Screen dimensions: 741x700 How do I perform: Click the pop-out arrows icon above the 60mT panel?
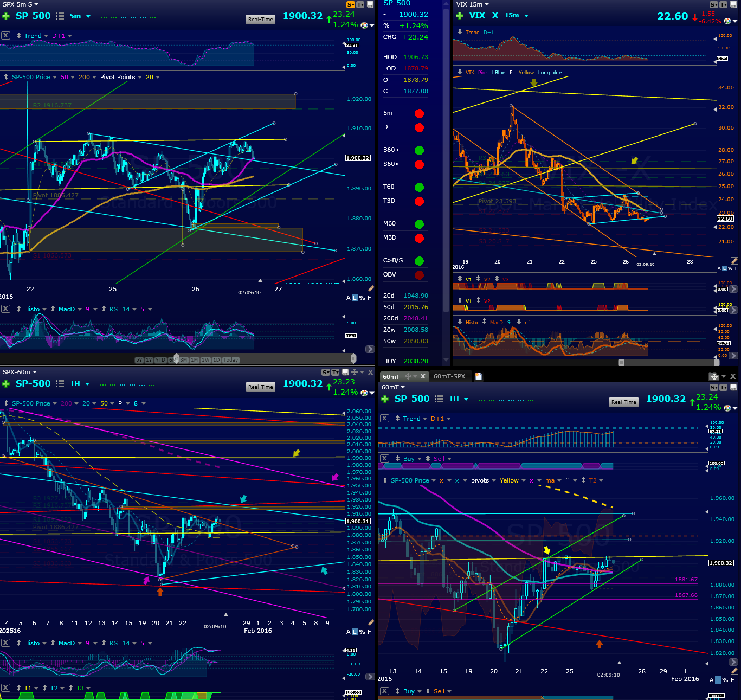(x=714, y=376)
